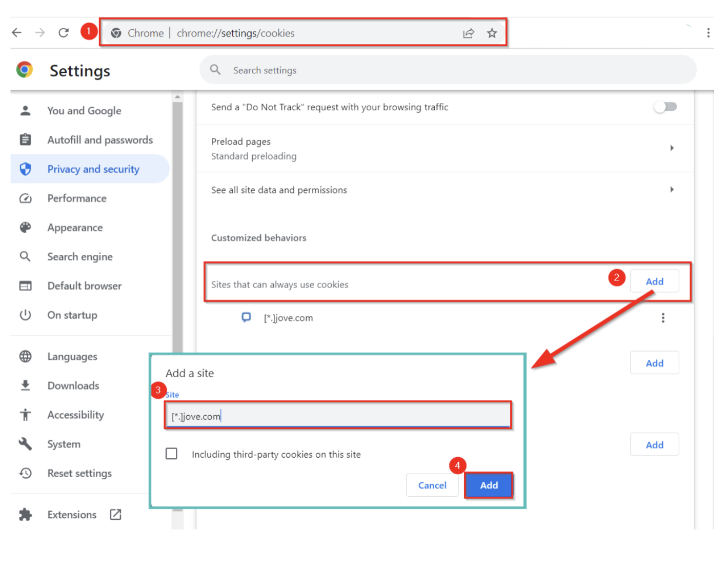This screenshot has width=728, height=569.
Task: Confirm with the blue Add button in dialog
Action: pyautogui.click(x=489, y=485)
